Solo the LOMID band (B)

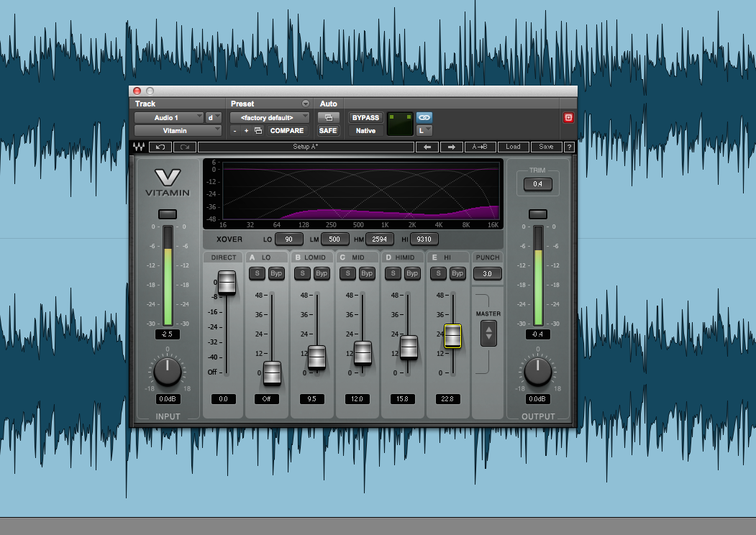(x=302, y=273)
